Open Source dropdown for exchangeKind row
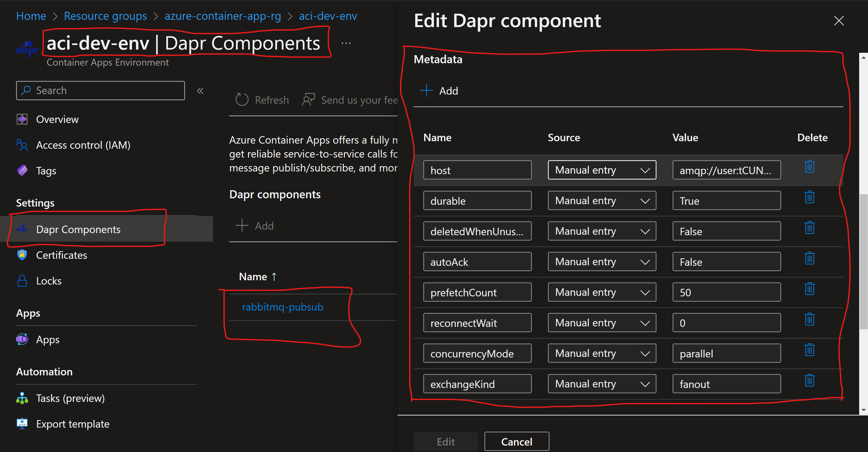 click(602, 384)
